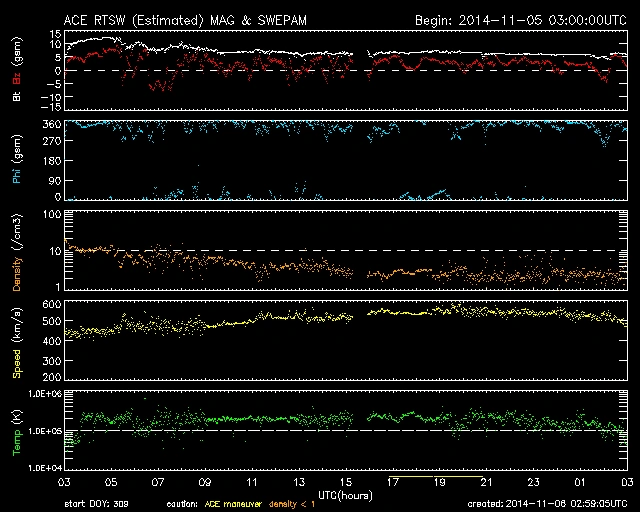The width and height of the screenshot is (640, 512).
Task: Click the 23 hour tick label
Action: tap(533, 481)
